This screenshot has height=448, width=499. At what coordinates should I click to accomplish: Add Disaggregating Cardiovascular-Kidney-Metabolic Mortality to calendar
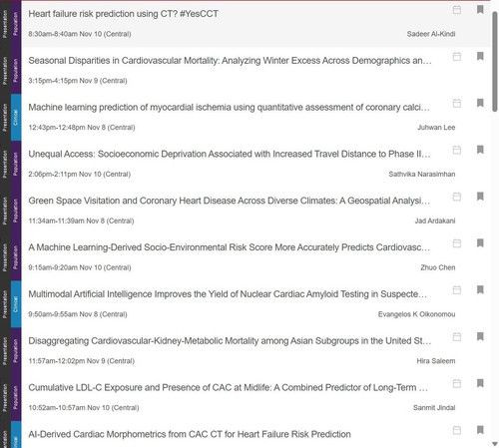coord(457,337)
